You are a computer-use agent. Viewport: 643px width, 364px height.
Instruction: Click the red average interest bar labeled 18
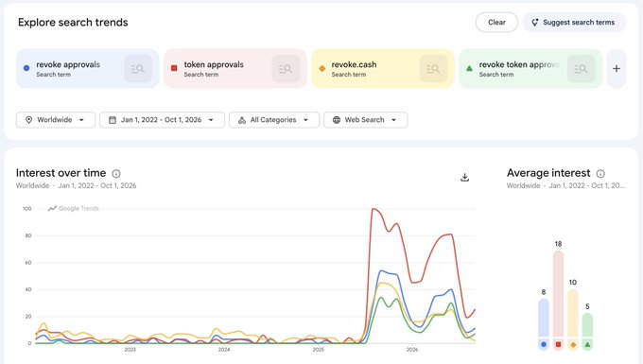(558, 294)
